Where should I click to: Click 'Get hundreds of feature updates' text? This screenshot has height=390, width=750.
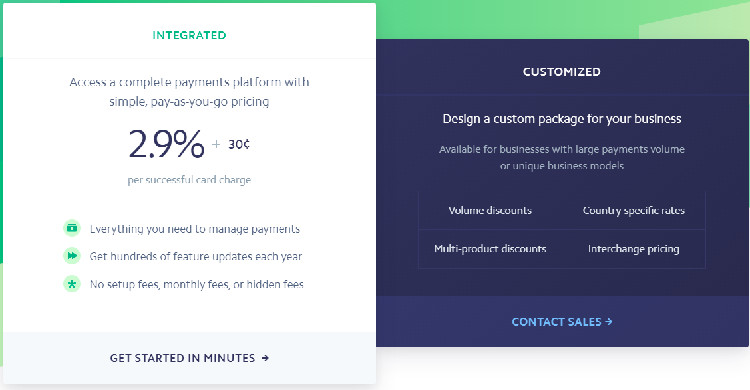pyautogui.click(x=196, y=256)
